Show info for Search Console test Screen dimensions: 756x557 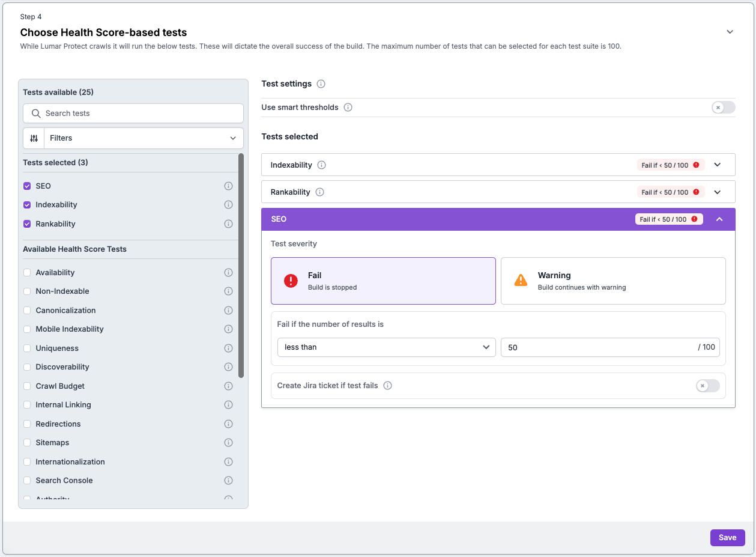click(228, 481)
